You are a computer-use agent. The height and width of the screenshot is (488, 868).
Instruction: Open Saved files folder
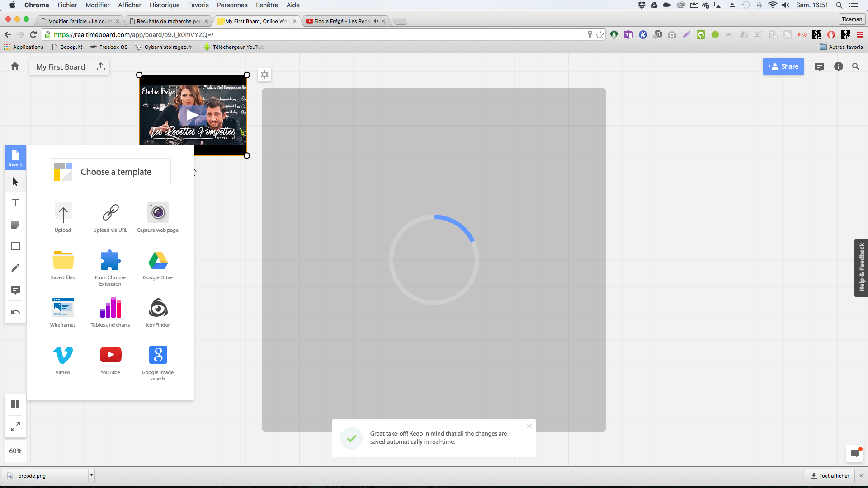(63, 265)
